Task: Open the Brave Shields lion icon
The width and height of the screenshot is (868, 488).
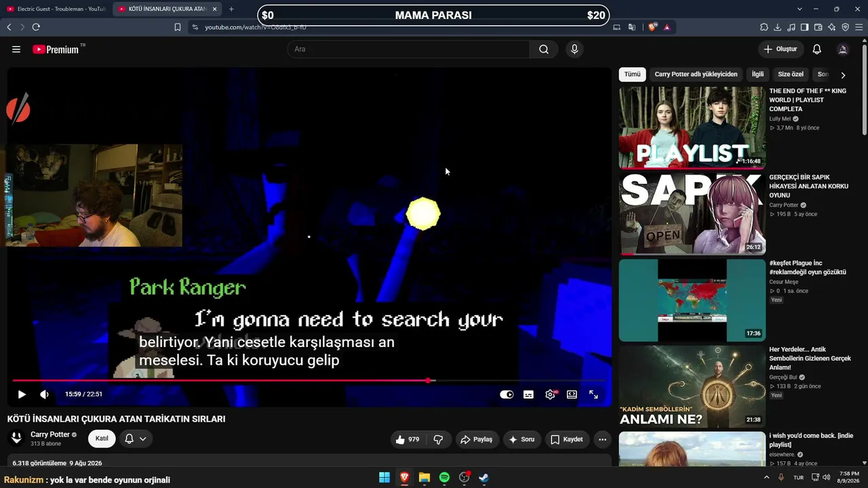Action: (x=652, y=27)
